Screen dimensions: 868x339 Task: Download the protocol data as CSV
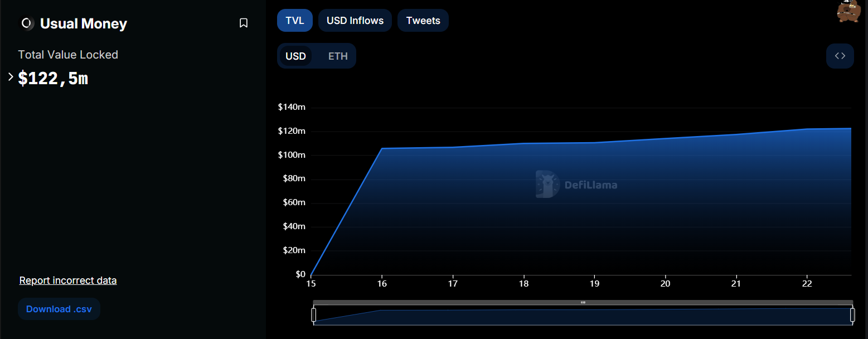click(59, 308)
